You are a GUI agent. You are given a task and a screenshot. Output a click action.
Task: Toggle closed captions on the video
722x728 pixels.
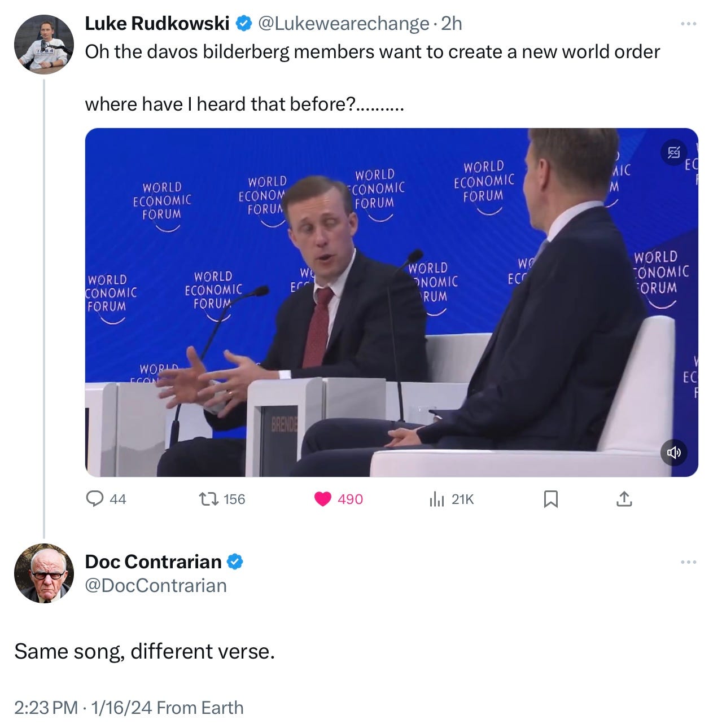[674, 152]
